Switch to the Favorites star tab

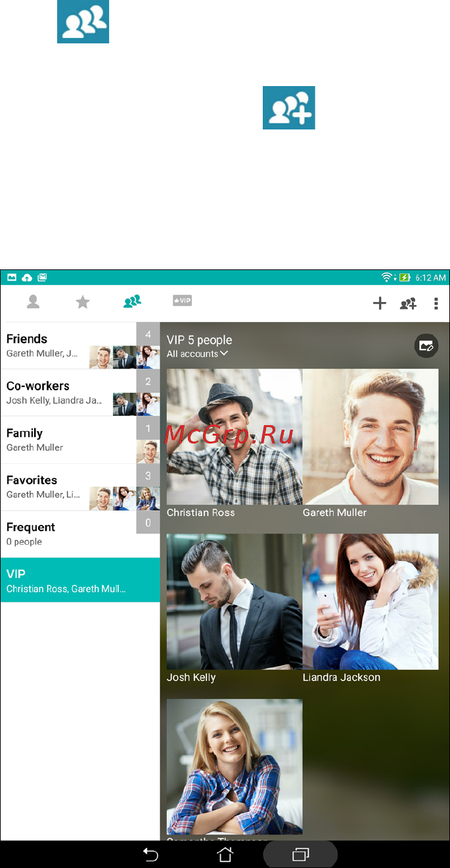pyautogui.click(x=83, y=302)
